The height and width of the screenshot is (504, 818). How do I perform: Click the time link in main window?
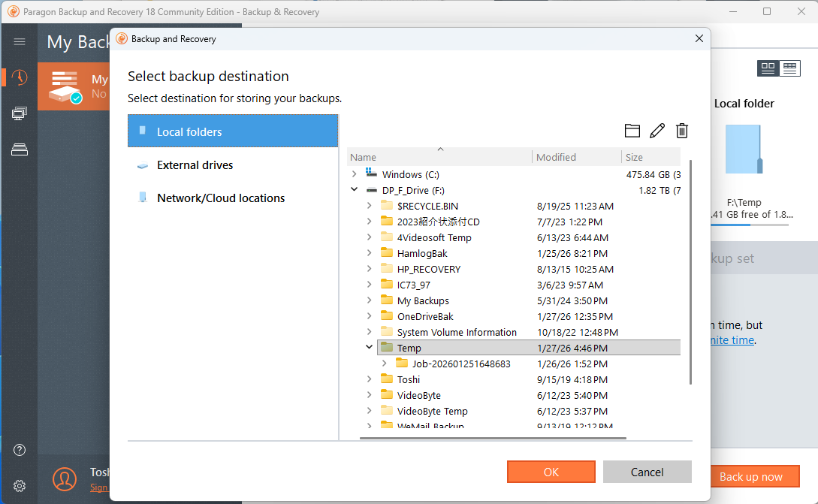coord(732,340)
